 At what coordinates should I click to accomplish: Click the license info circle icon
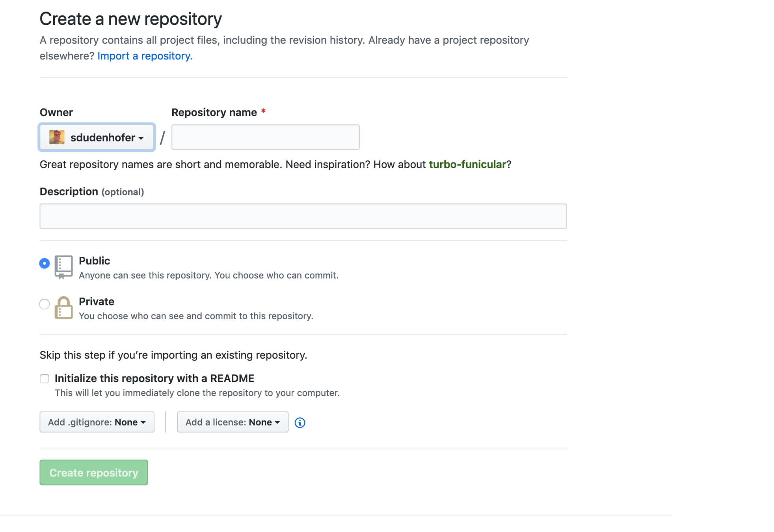coord(300,422)
